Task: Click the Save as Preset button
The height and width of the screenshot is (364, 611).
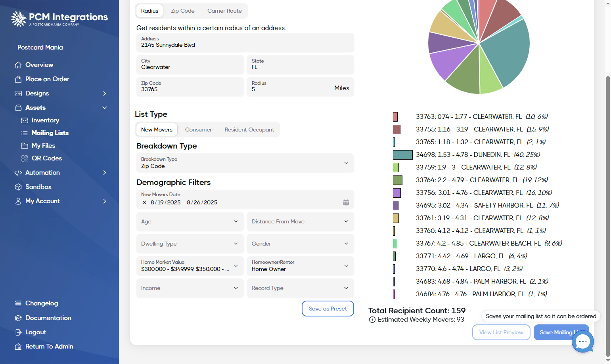Action: (x=328, y=309)
